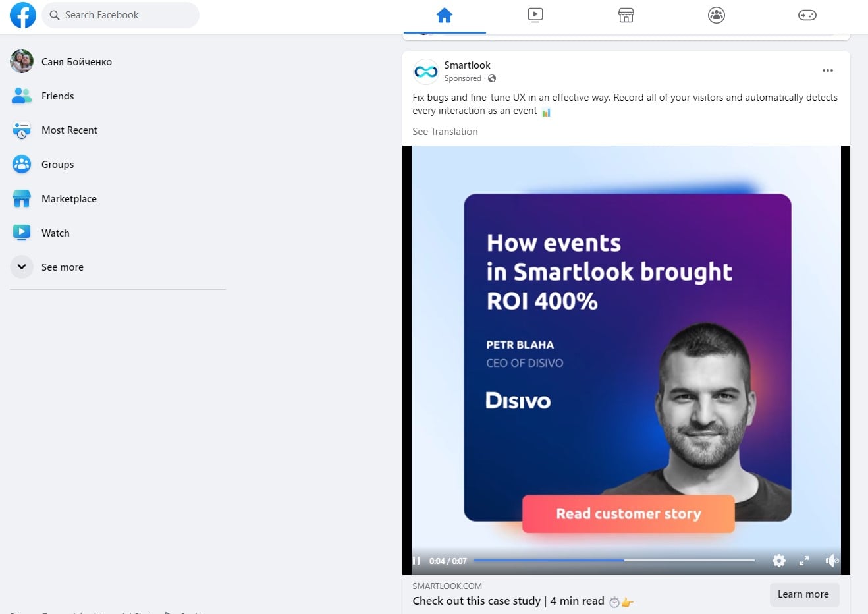This screenshot has width=868, height=614.
Task: Click the 'How events in Smartlook' video text
Action: coord(609,271)
